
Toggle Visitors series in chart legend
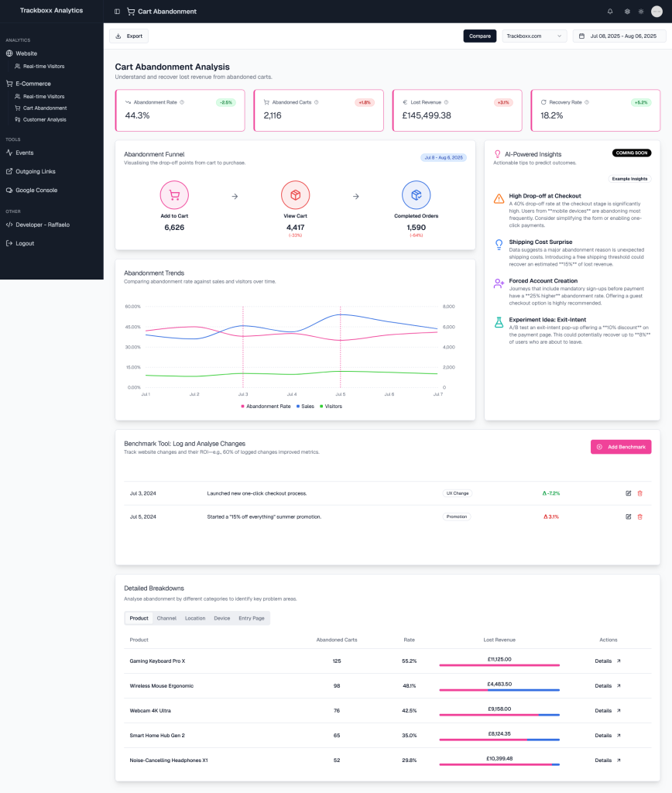(332, 406)
